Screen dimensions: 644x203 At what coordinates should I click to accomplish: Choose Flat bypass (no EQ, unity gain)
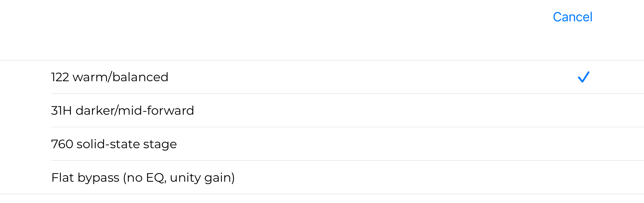[322, 177]
